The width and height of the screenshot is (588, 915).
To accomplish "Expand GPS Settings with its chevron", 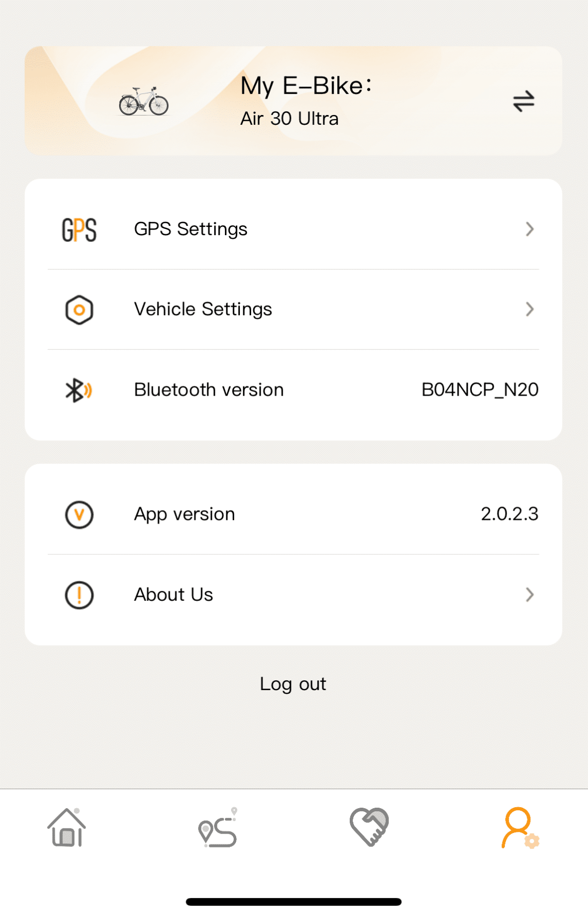I will [x=529, y=229].
